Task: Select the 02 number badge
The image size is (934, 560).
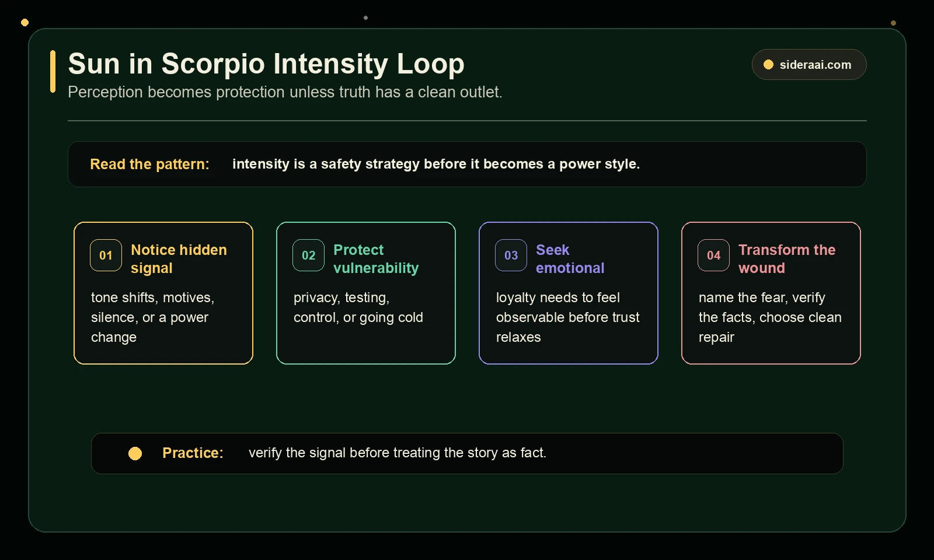Action: pyautogui.click(x=308, y=256)
